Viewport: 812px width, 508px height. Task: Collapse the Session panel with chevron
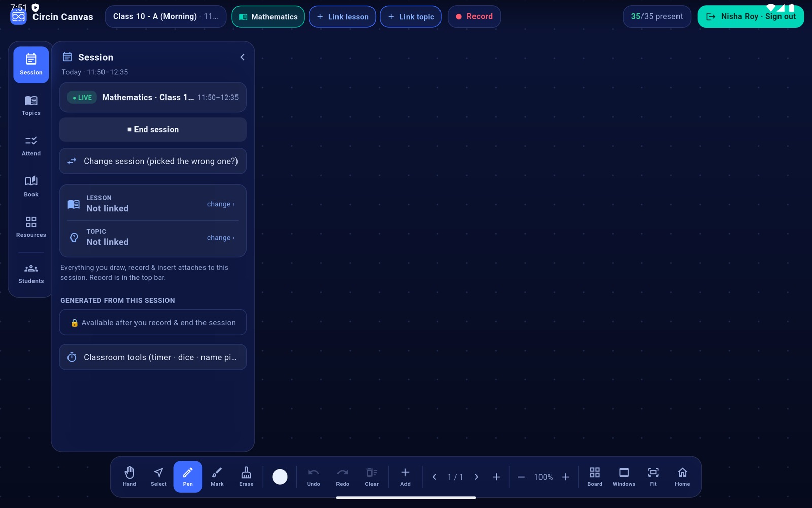click(242, 57)
